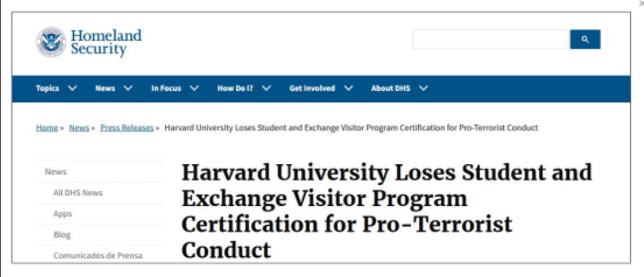644x277 pixels.
Task: Follow the Home breadcrumb link
Action: 47,128
